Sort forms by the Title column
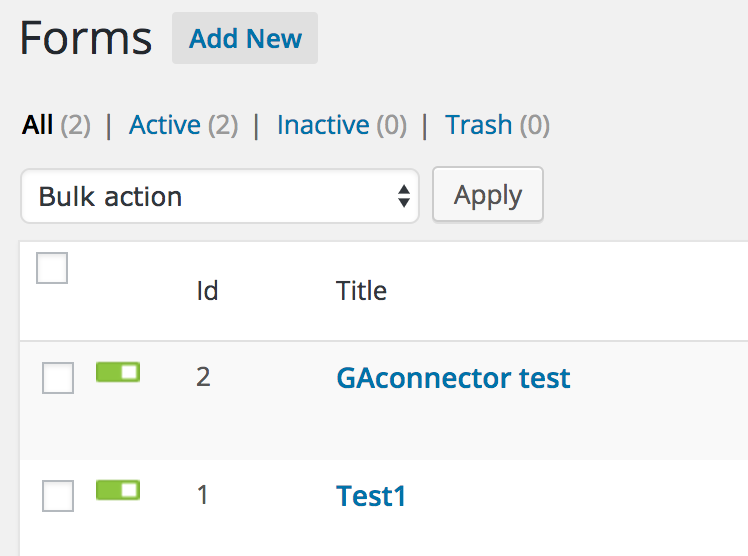The width and height of the screenshot is (748, 556). (361, 291)
